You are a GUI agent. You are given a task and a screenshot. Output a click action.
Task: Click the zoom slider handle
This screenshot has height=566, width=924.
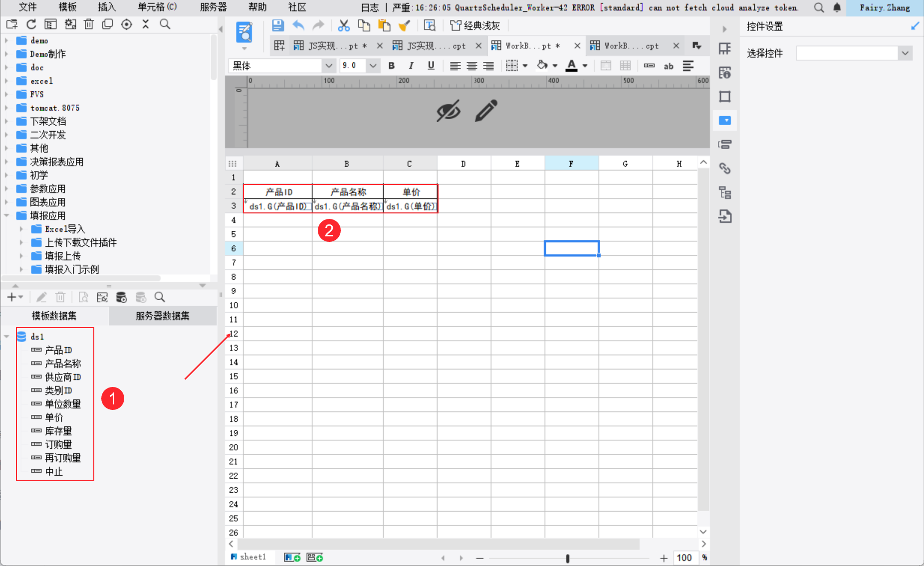[568, 558]
